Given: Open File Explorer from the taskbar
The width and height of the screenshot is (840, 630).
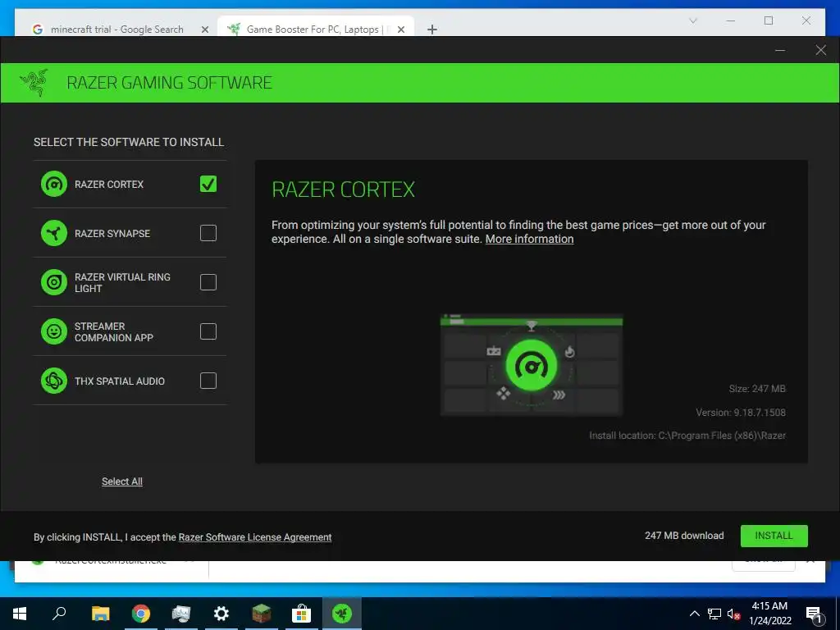Looking at the screenshot, I should [x=100, y=614].
